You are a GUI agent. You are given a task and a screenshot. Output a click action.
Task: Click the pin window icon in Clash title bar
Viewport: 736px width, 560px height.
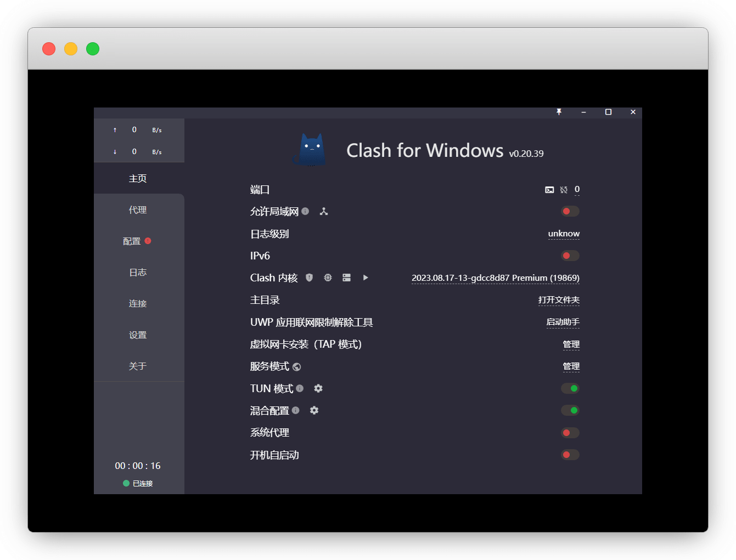559,112
